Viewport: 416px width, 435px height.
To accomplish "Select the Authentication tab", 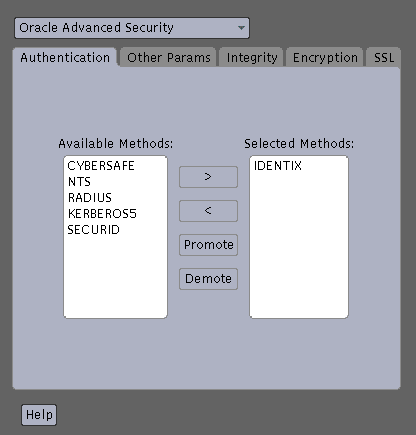I will [x=65, y=58].
